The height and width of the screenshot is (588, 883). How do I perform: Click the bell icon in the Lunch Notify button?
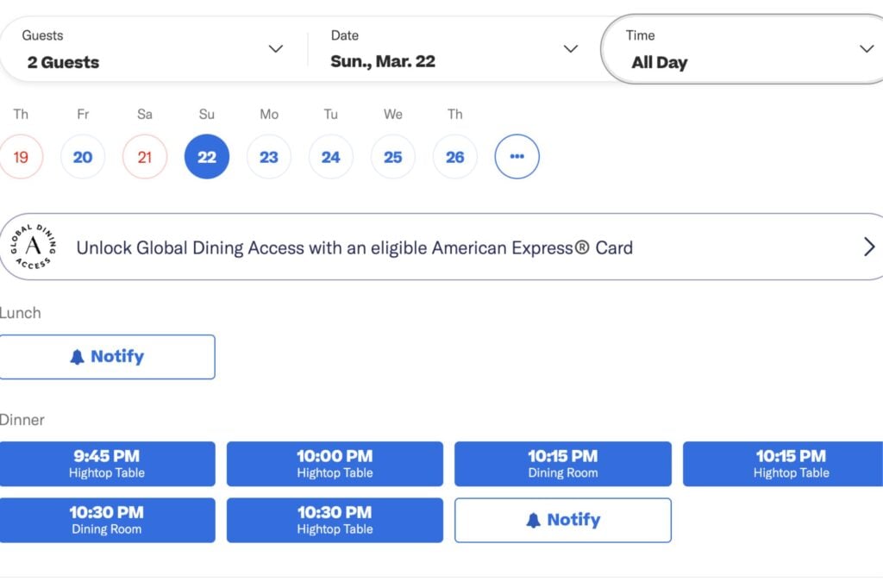click(79, 356)
